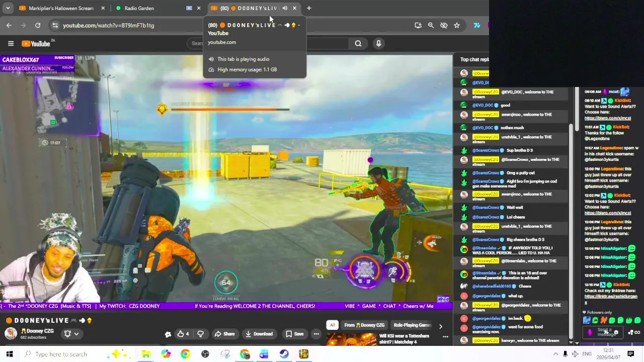
Task: Click the address bar URL field
Action: point(231,25)
